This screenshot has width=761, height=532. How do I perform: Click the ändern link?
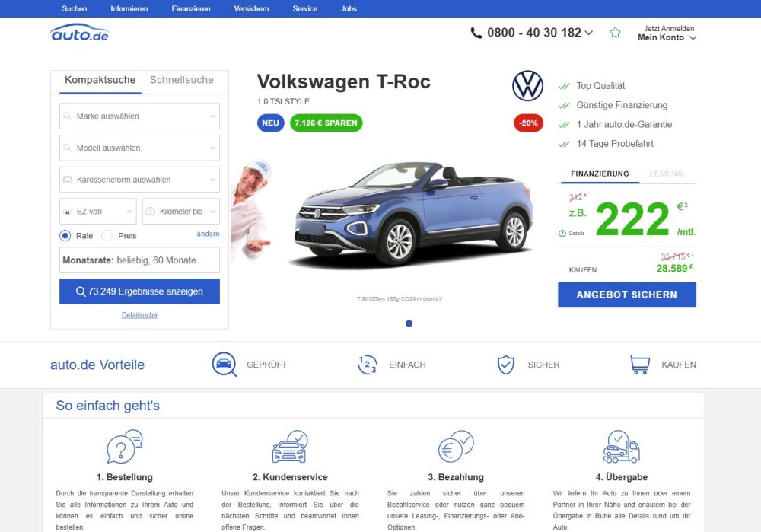point(208,234)
